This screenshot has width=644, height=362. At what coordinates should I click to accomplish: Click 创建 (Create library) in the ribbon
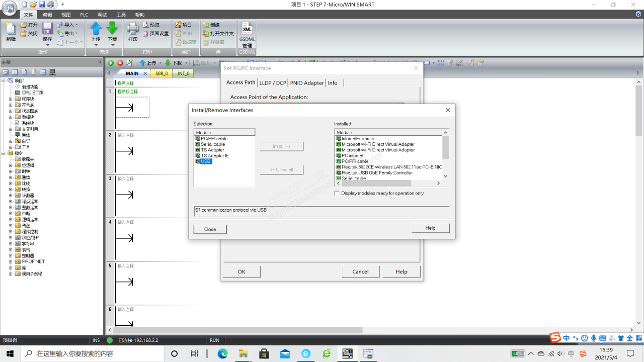[x=211, y=25]
